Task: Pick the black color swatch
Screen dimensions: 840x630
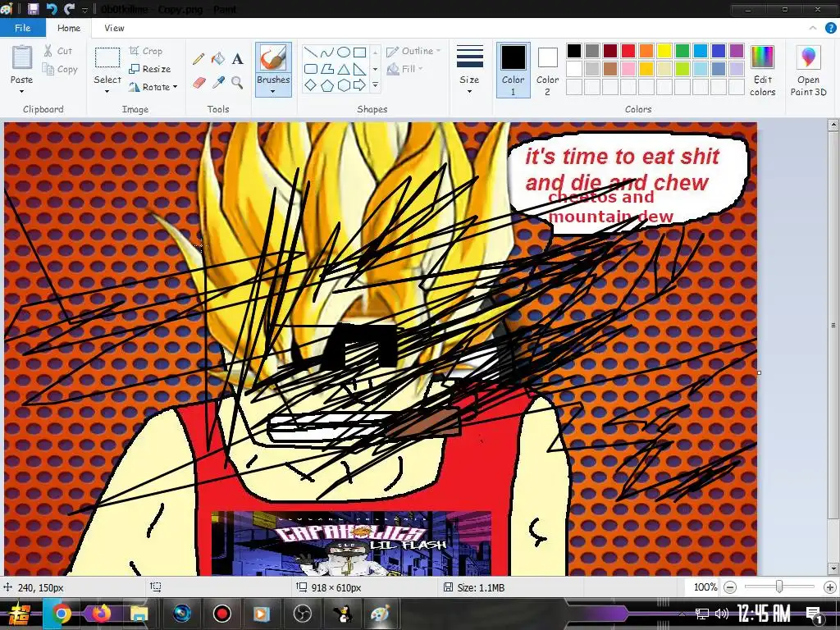Action: pos(573,51)
